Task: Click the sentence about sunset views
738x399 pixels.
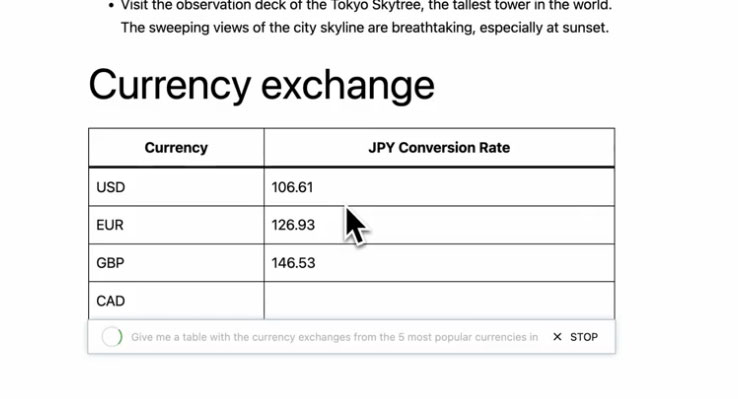Action: click(365, 27)
